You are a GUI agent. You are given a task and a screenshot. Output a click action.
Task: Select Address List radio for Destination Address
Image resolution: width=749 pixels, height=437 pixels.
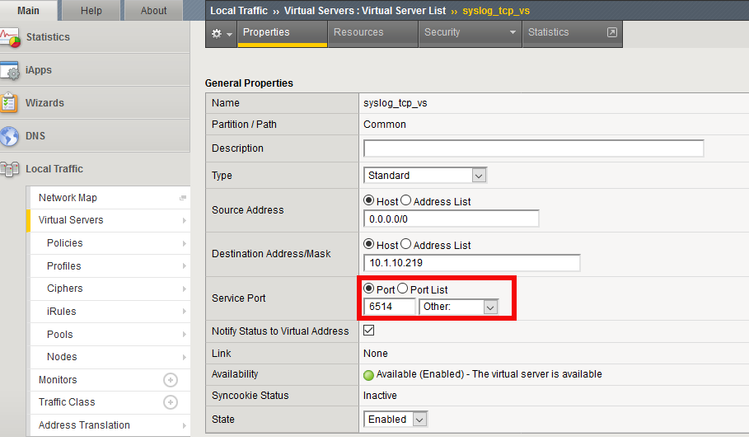click(x=406, y=244)
